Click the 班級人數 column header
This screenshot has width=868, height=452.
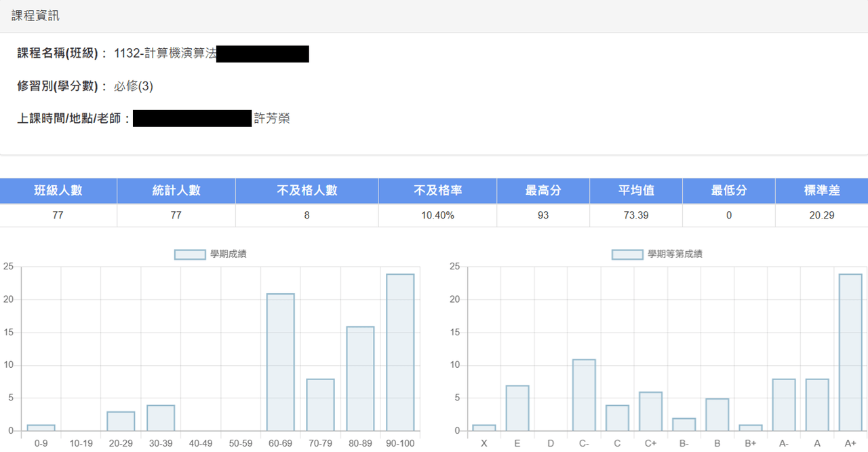pos(58,191)
